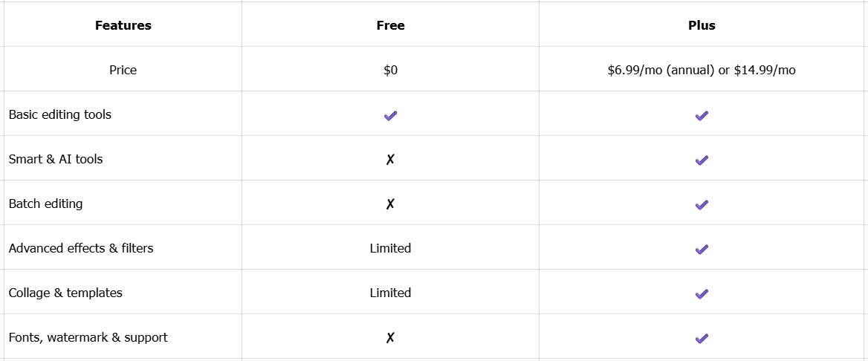Click the Limited cell for Advanced effects & filters
The width and height of the screenshot is (868, 361).
pos(390,248)
